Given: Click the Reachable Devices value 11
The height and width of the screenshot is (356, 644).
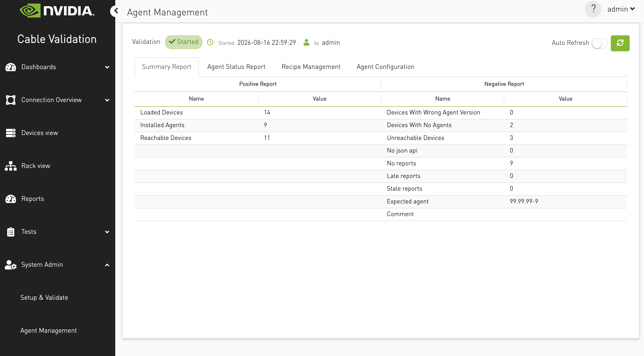Looking at the screenshot, I should [267, 138].
